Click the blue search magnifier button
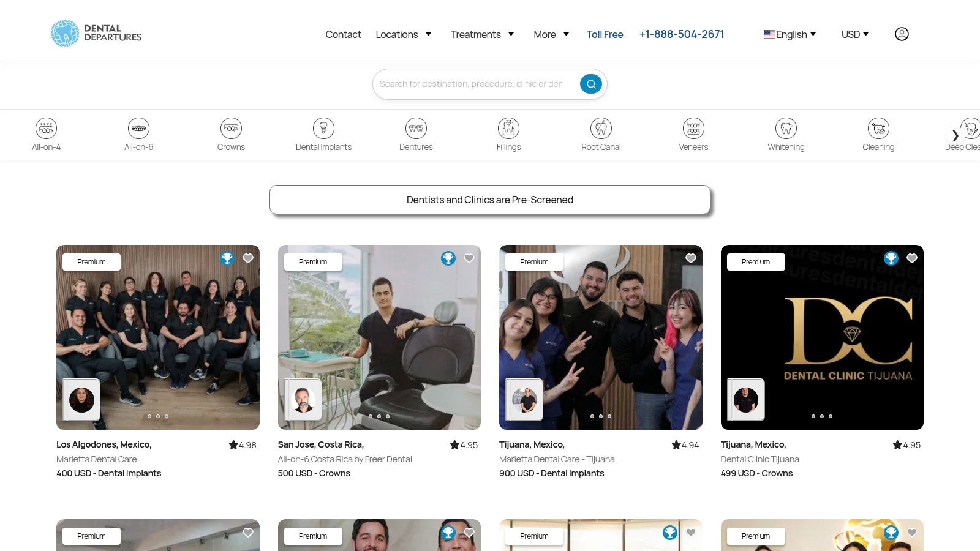This screenshot has width=980, height=551. pyautogui.click(x=591, y=84)
